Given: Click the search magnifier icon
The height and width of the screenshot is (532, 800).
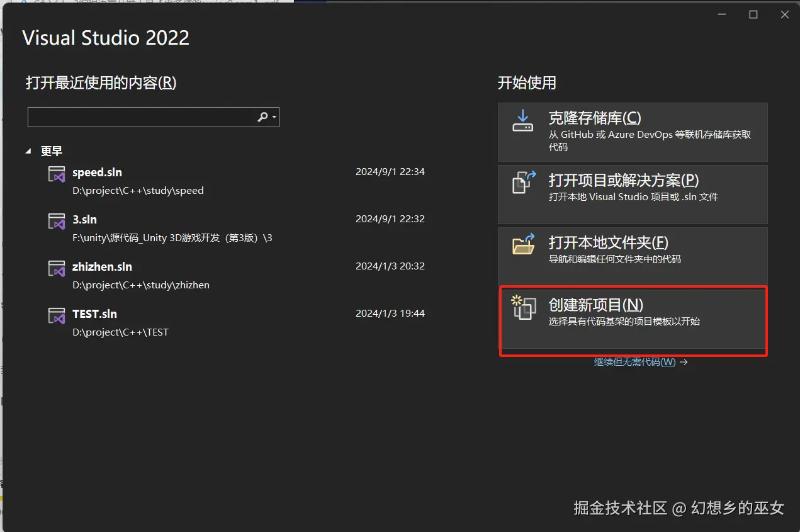Looking at the screenshot, I should 263,117.
